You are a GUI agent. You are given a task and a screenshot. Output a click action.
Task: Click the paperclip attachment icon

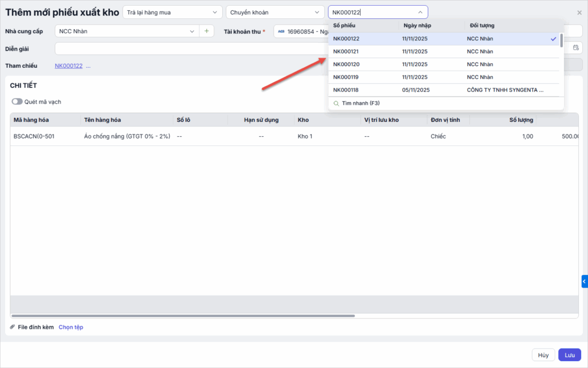[x=13, y=327]
